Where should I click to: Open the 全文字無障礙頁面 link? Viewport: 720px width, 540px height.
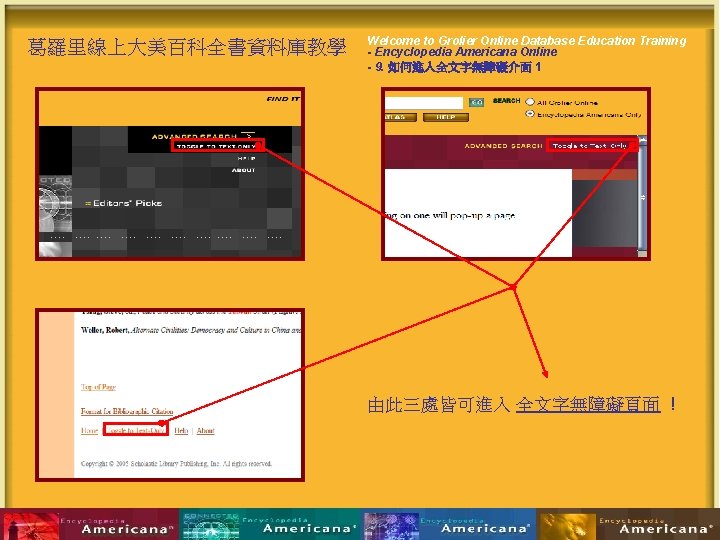(588, 405)
